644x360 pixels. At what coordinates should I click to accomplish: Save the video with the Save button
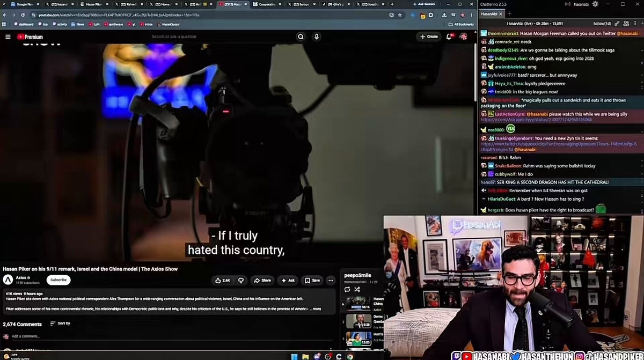[x=312, y=280]
